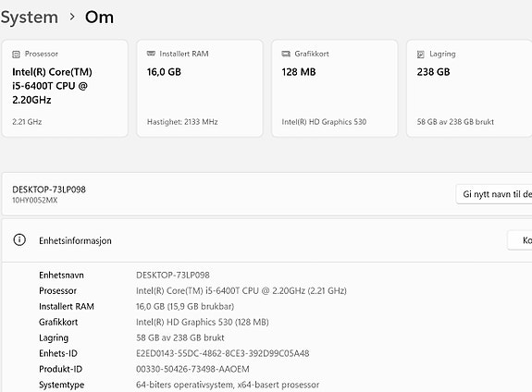Screen dimensions: 532x392
Task: Click the Systemtype 64-biters value
Action: click(228, 385)
